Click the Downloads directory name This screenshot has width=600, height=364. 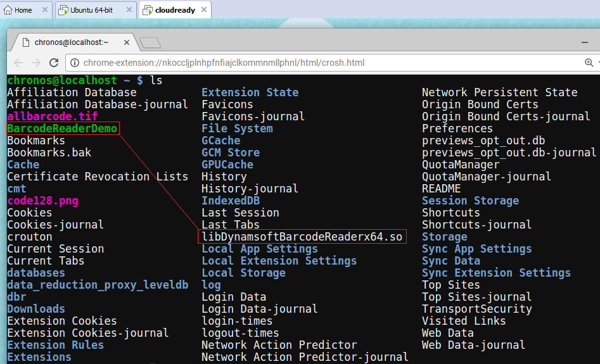tap(36, 309)
